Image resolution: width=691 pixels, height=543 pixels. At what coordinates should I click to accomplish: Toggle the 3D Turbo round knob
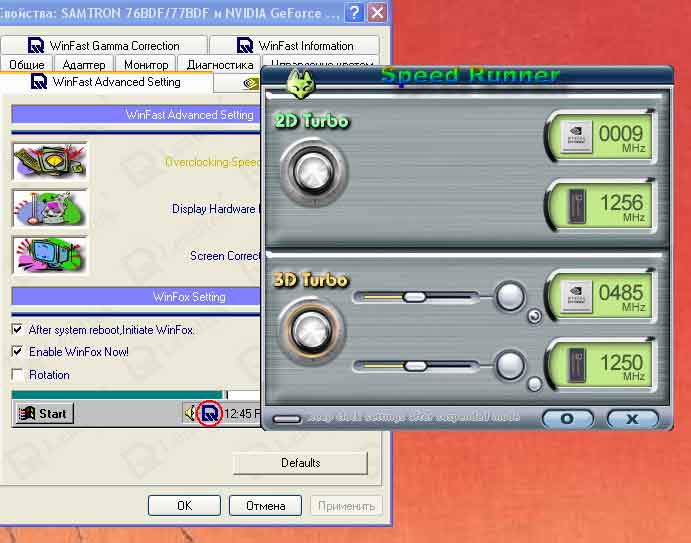click(314, 331)
